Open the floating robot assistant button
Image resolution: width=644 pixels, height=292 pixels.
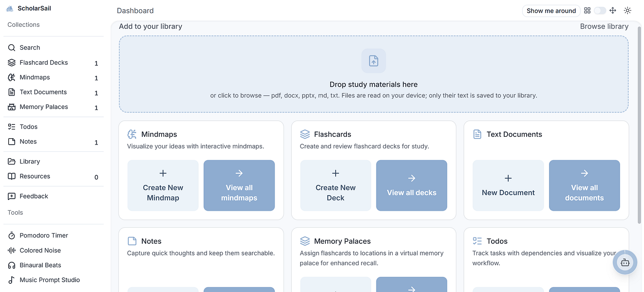click(x=625, y=262)
